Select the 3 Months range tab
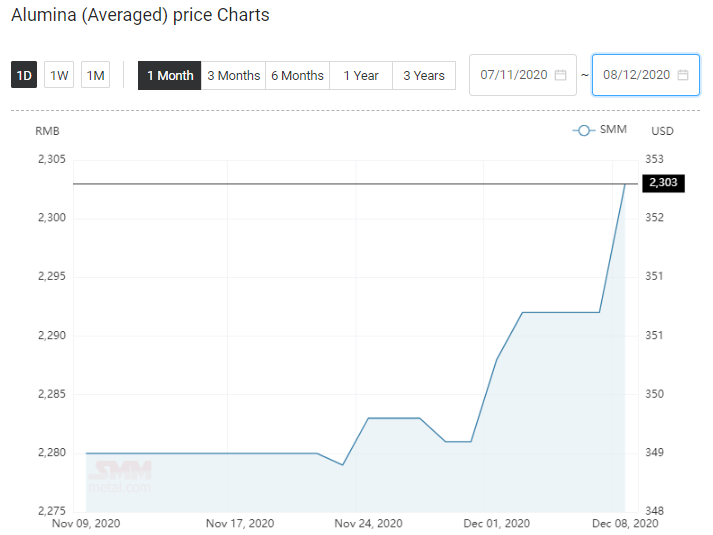This screenshot has height=535, width=713. tap(233, 75)
